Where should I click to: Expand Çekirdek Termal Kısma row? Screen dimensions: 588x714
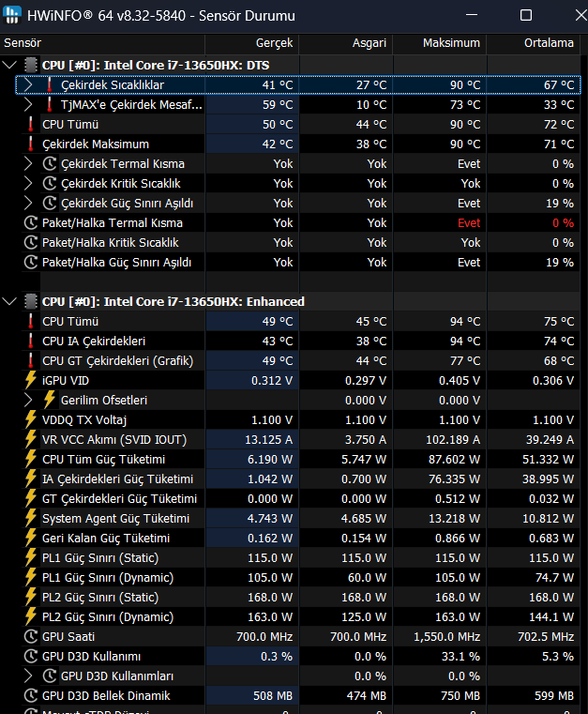[x=28, y=163]
